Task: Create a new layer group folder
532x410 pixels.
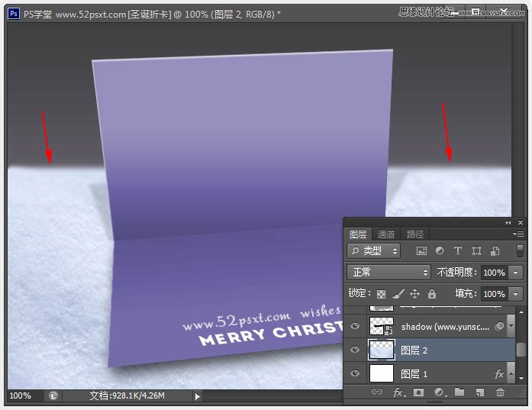Action: tap(459, 392)
